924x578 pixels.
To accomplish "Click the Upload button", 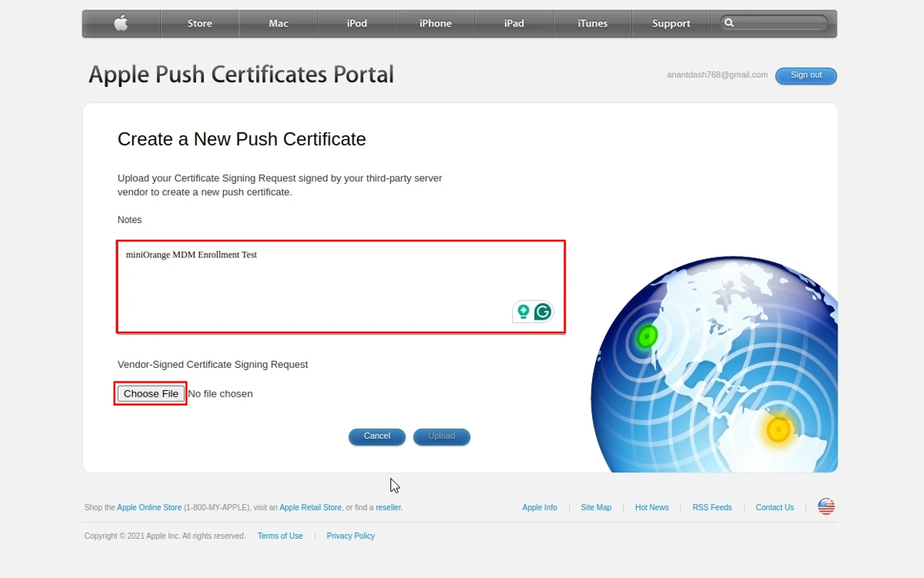I will (442, 436).
